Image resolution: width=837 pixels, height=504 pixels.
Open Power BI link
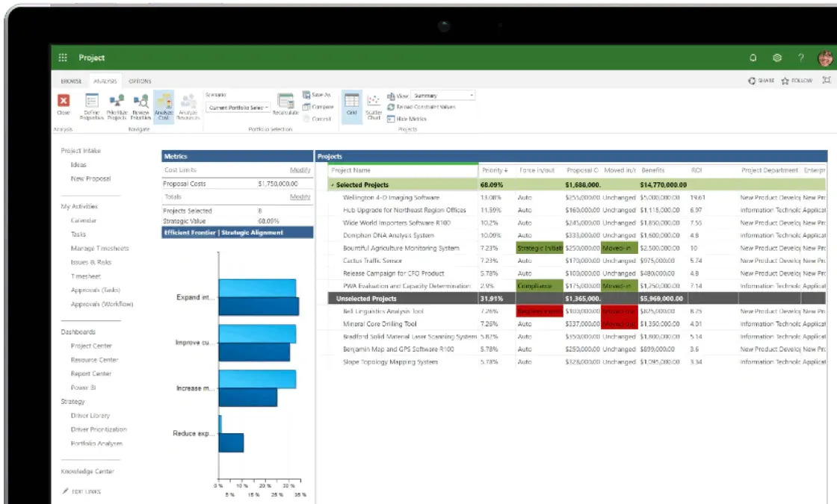[83, 388]
